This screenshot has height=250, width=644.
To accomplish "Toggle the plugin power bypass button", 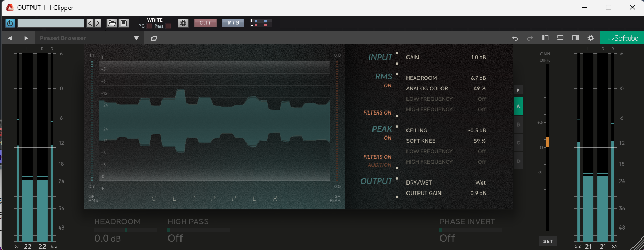I will click(10, 23).
